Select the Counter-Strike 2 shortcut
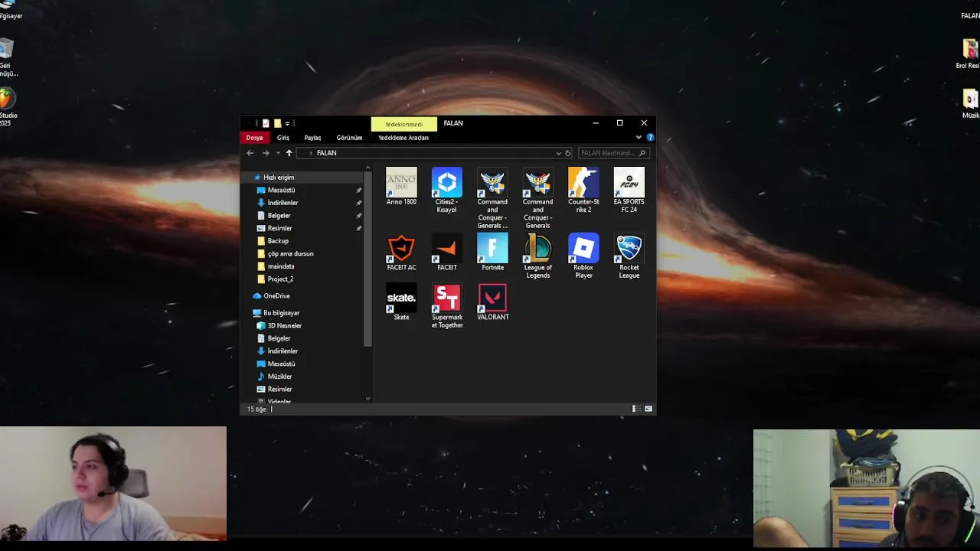 click(583, 190)
